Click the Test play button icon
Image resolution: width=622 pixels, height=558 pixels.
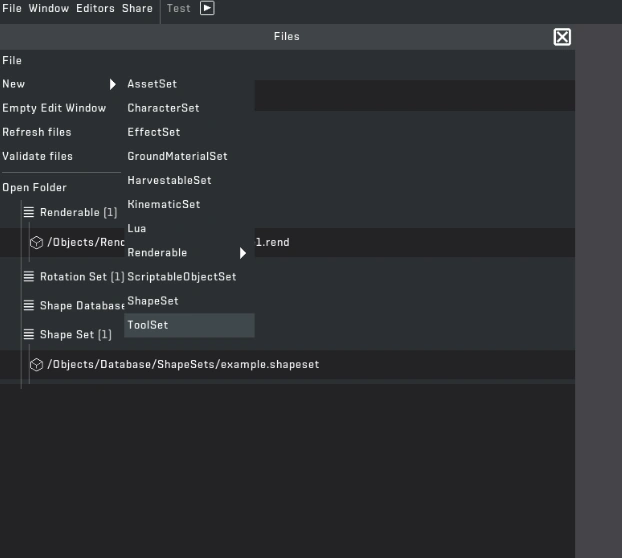(207, 8)
